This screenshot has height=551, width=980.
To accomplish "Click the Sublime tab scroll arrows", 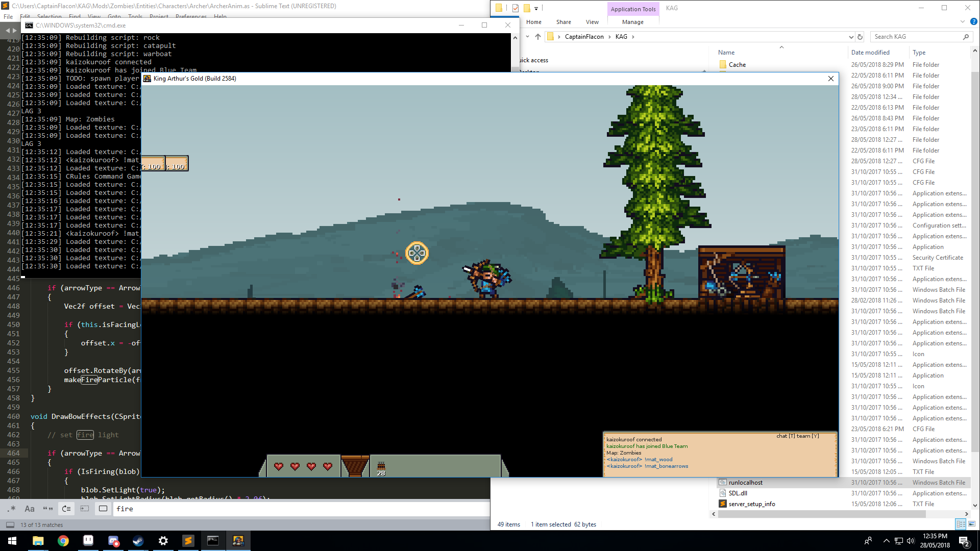I will point(11,30).
